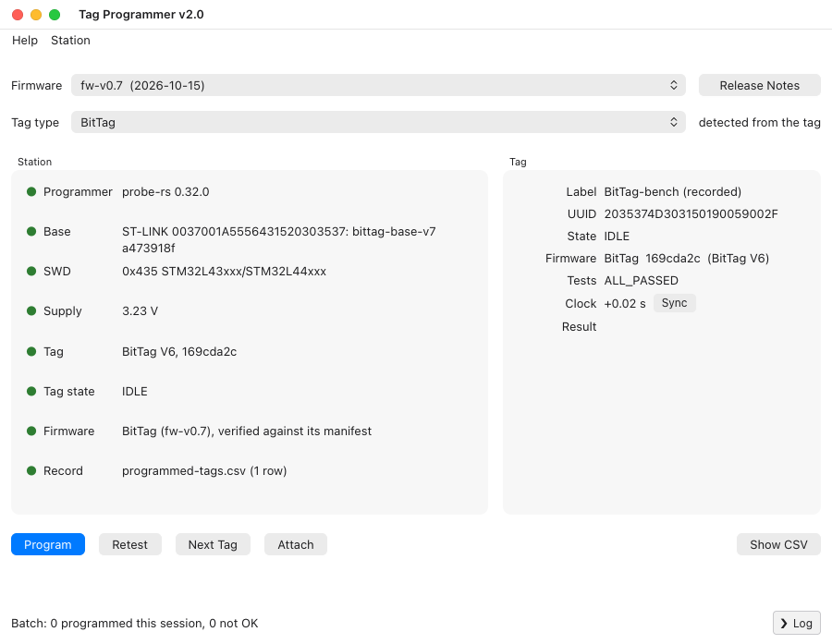Open the Tag type BitTag dropdown
The width and height of the screenshot is (832, 644).
pyautogui.click(x=378, y=123)
